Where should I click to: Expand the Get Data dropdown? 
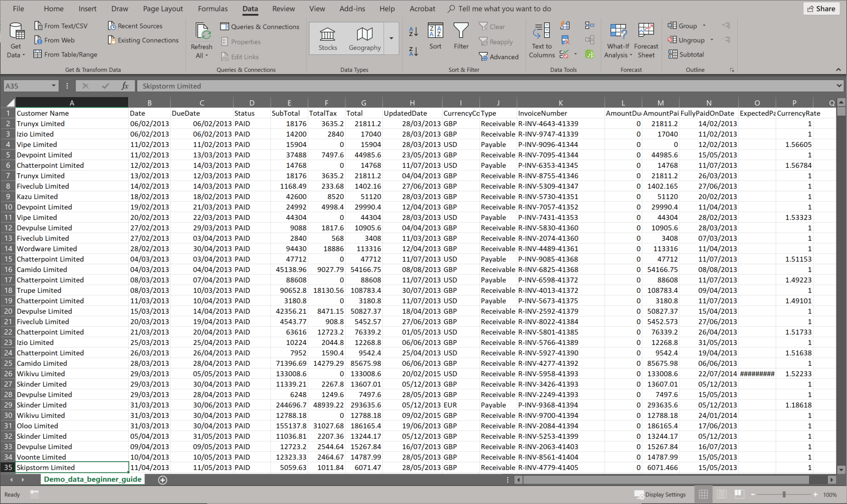click(x=15, y=41)
